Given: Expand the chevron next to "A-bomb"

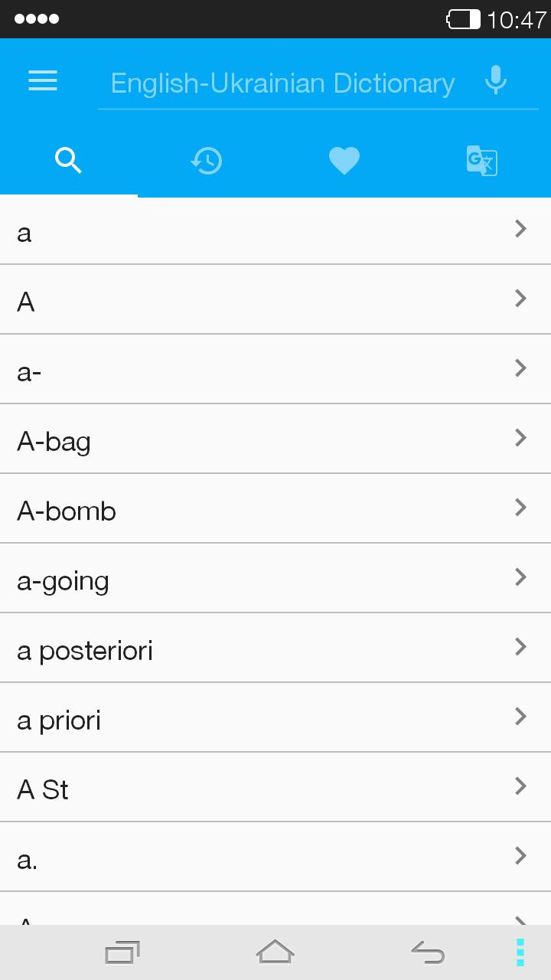Looking at the screenshot, I should click(521, 507).
